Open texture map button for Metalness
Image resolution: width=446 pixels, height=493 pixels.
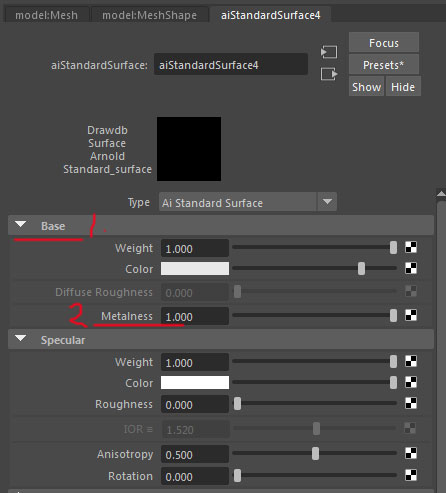pos(411,315)
